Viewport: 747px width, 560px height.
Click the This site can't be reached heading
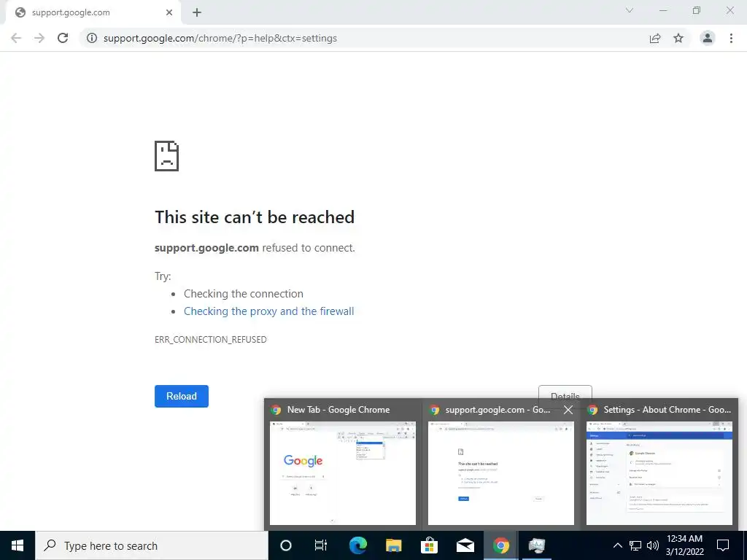(x=255, y=217)
